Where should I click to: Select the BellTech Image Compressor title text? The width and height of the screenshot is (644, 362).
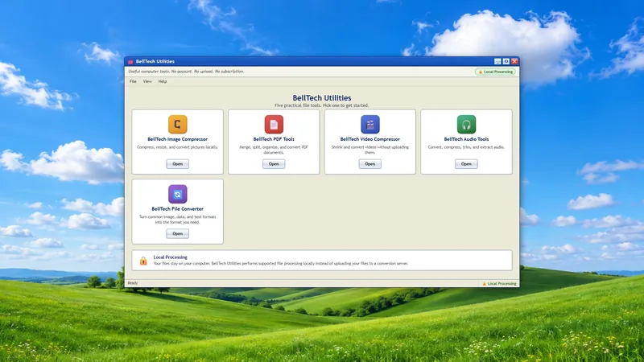click(177, 139)
